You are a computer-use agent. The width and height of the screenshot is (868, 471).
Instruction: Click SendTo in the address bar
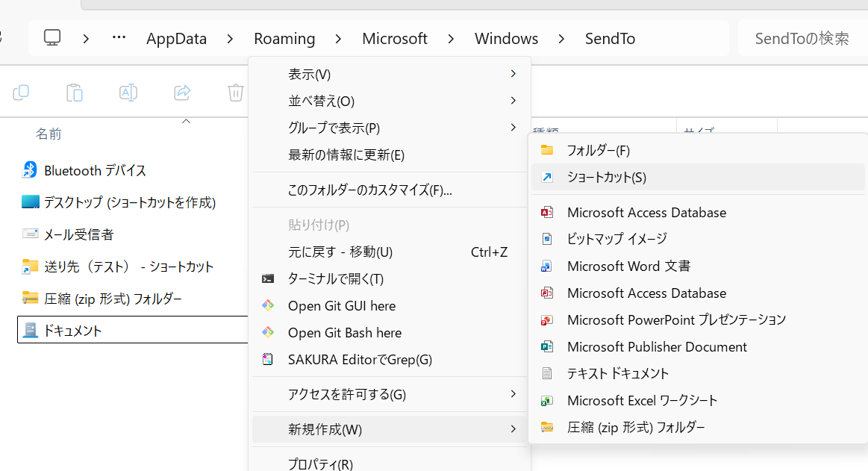coord(610,39)
